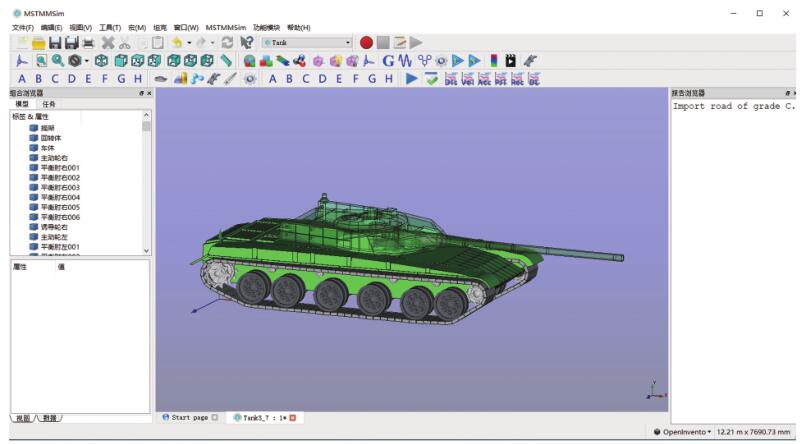This screenshot has height=444, width=802.
Task: Click the waveform icon in toolbar
Action: 406,61
